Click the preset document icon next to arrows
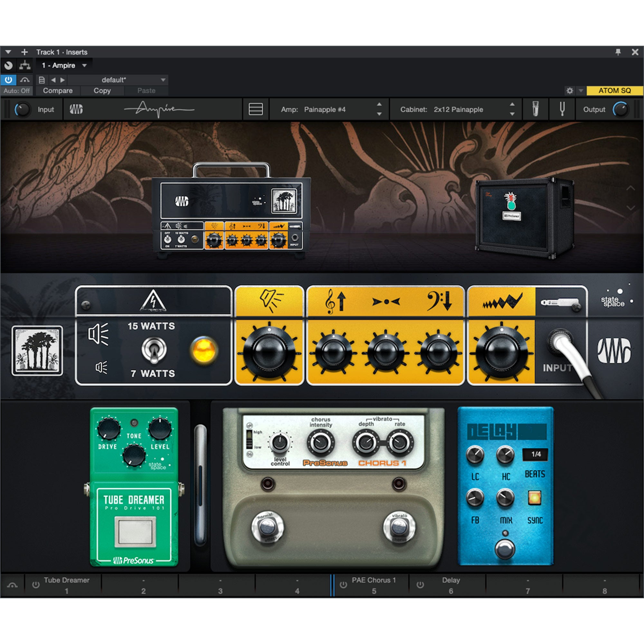Image resolution: width=644 pixels, height=644 pixels. coord(41,80)
